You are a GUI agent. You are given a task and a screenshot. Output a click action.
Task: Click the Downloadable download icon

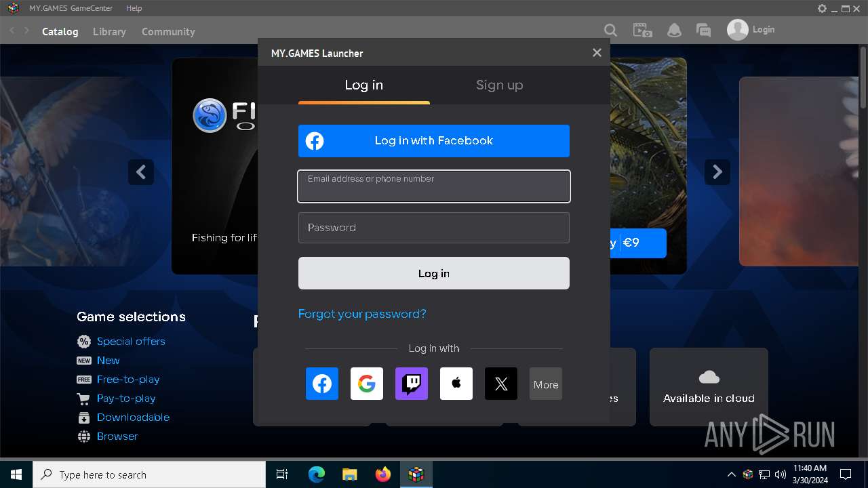pyautogui.click(x=84, y=418)
